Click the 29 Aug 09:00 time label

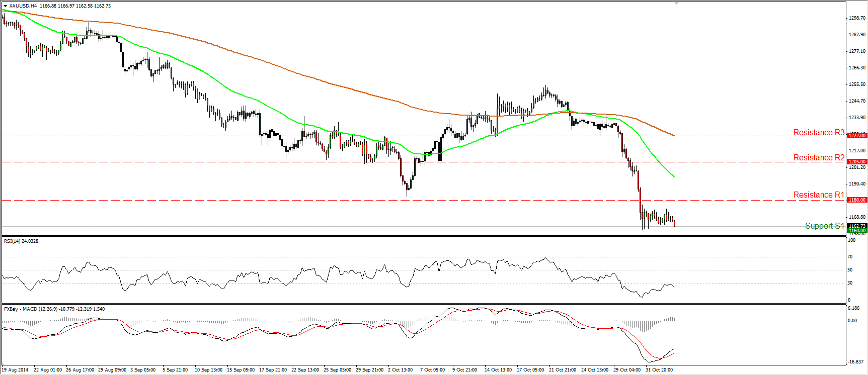tap(113, 370)
